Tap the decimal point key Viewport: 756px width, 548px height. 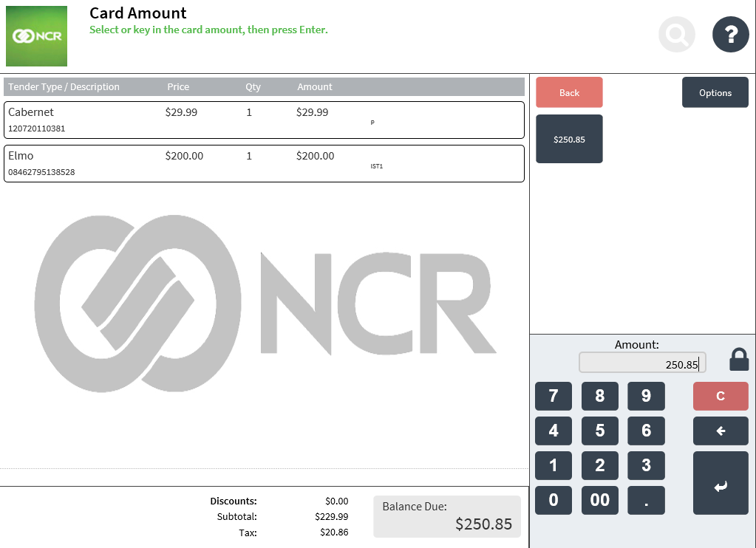point(646,500)
